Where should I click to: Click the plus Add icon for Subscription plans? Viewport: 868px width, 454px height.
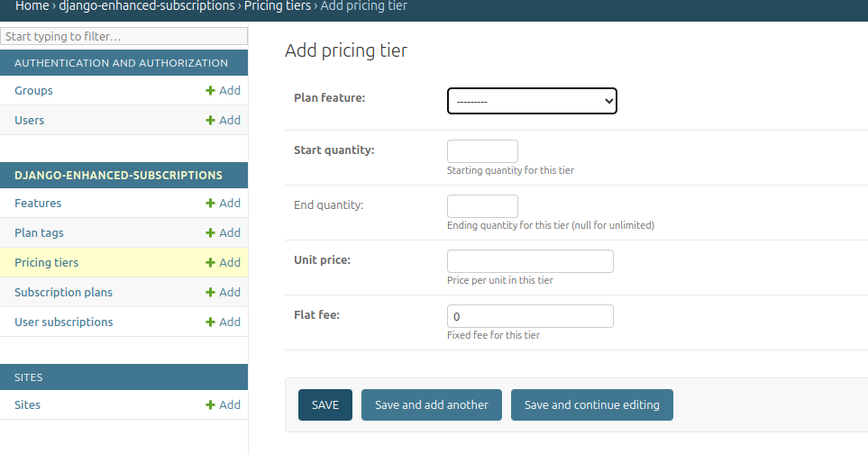[x=210, y=293]
